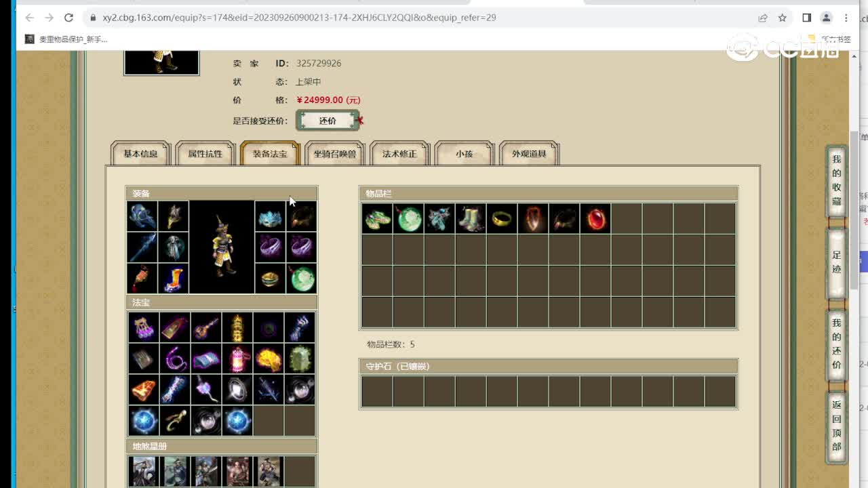The height and width of the screenshot is (488, 868).
Task: Switch to the 小孩 tab
Action: 465,154
